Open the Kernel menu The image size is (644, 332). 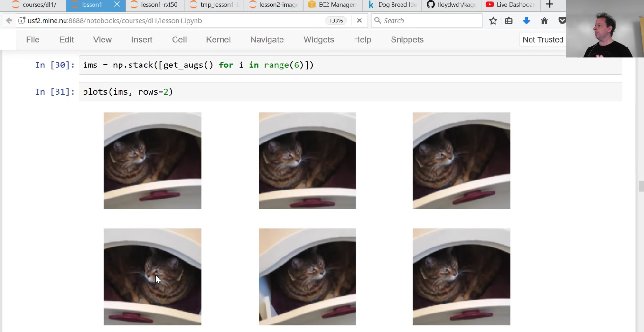218,40
